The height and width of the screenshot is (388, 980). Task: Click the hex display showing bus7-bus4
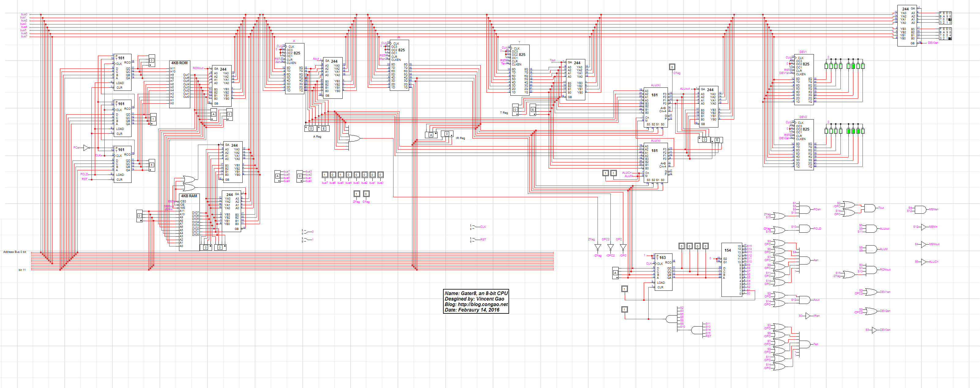[x=277, y=176]
